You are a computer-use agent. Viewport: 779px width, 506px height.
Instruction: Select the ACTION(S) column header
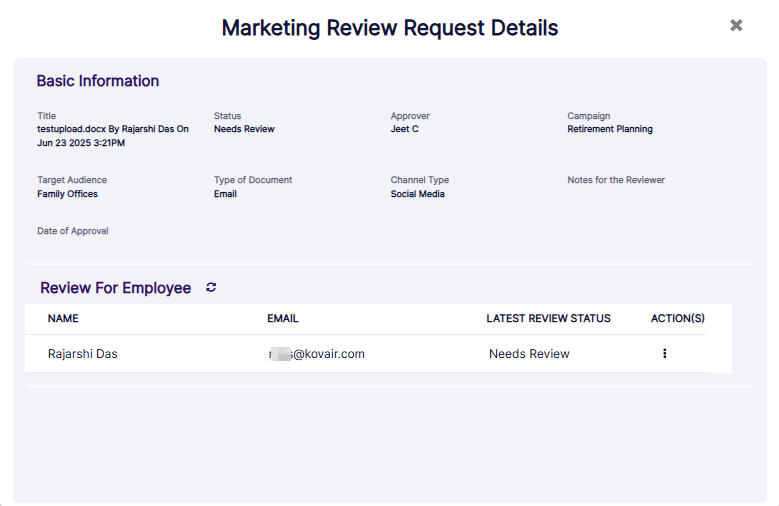pos(678,319)
